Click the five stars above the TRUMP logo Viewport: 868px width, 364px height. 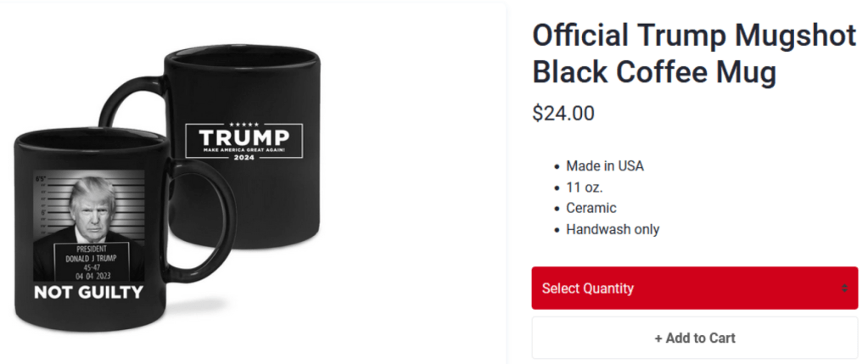click(x=244, y=124)
